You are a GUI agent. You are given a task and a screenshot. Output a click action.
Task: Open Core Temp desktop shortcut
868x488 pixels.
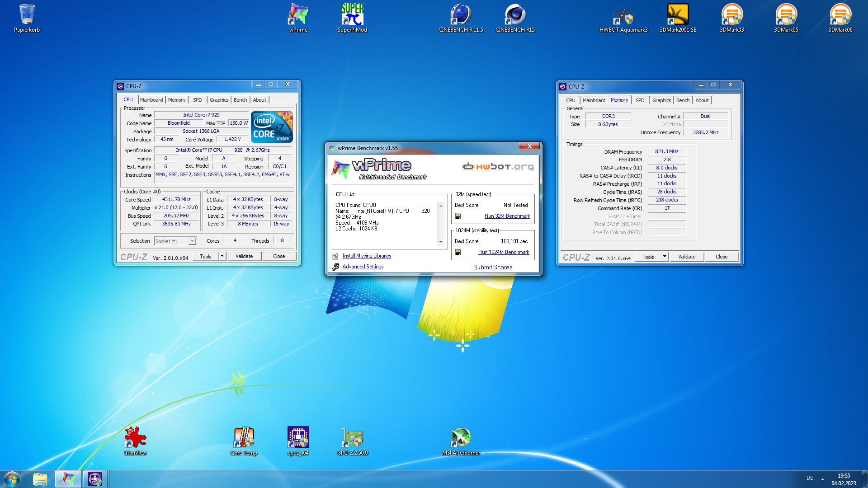point(244,441)
